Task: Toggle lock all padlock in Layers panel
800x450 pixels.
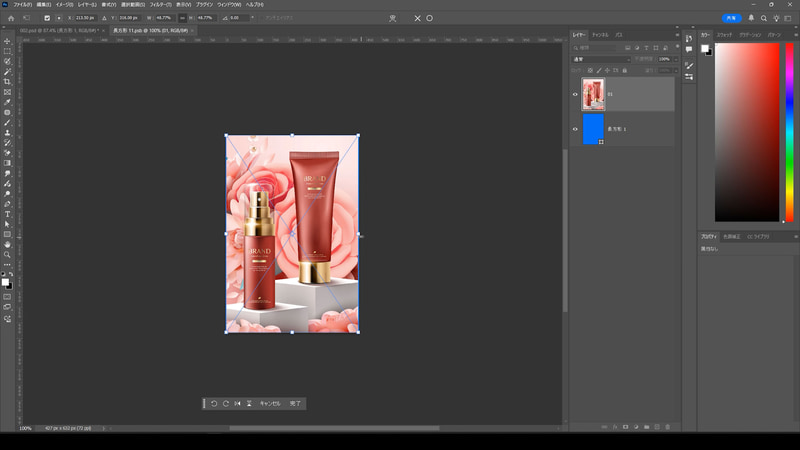Action: 624,70
